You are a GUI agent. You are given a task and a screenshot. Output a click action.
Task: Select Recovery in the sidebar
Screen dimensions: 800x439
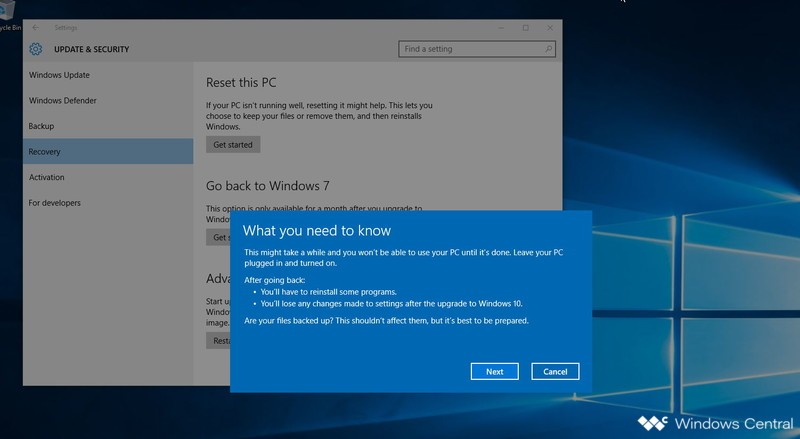point(108,152)
